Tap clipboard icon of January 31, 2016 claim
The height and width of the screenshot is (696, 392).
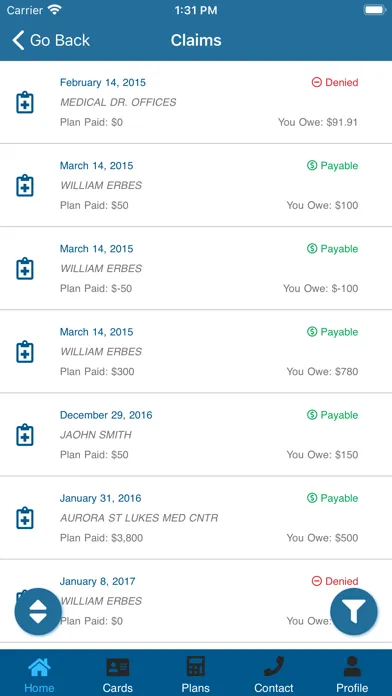25,518
